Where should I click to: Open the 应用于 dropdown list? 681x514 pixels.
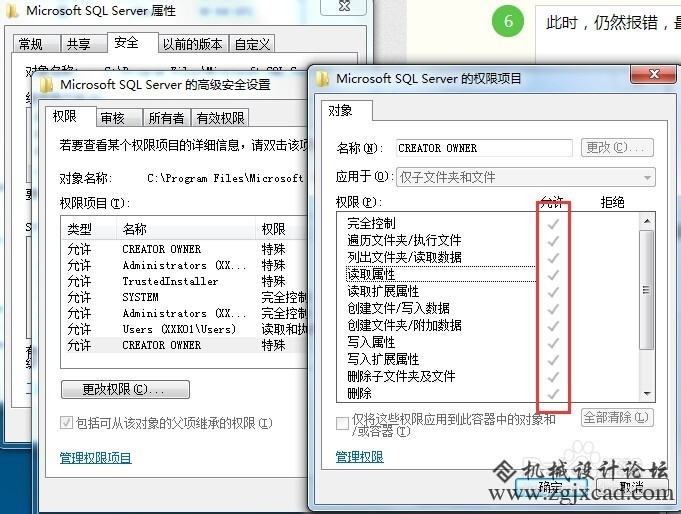[526, 177]
